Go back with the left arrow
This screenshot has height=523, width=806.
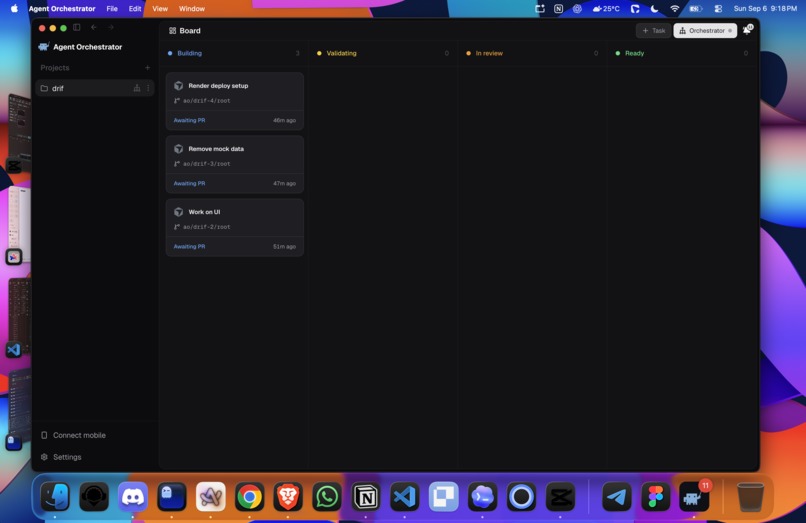[94, 27]
